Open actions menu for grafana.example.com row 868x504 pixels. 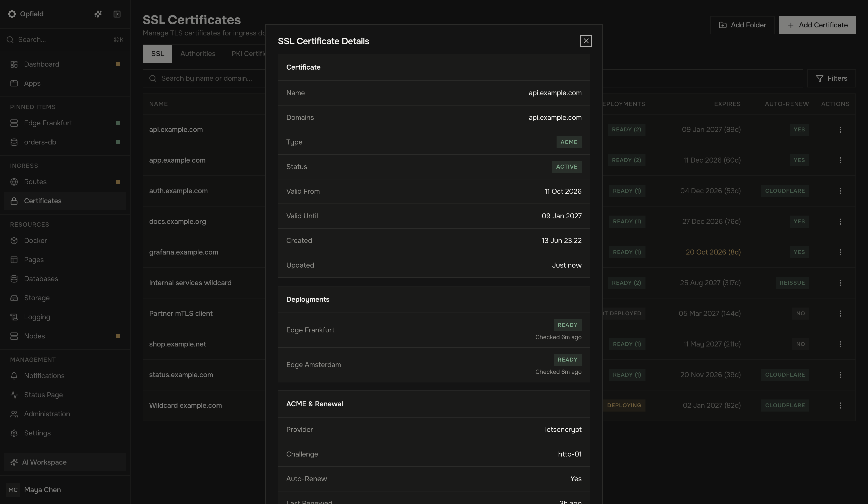(840, 252)
